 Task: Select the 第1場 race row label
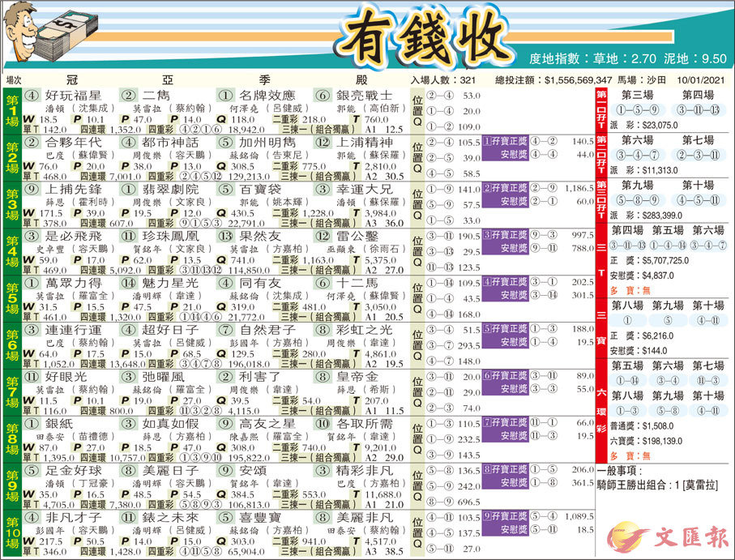coord(12,111)
